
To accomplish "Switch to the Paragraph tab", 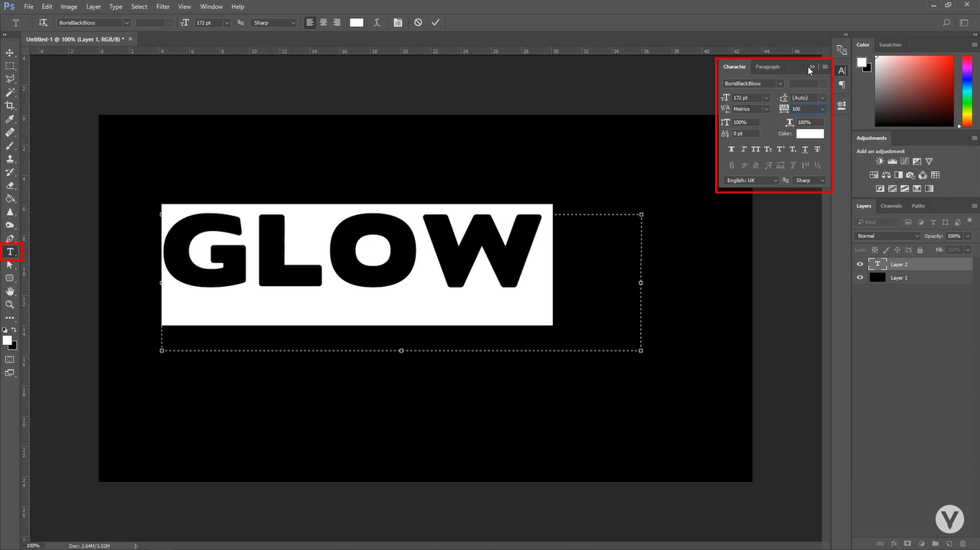I will [767, 67].
